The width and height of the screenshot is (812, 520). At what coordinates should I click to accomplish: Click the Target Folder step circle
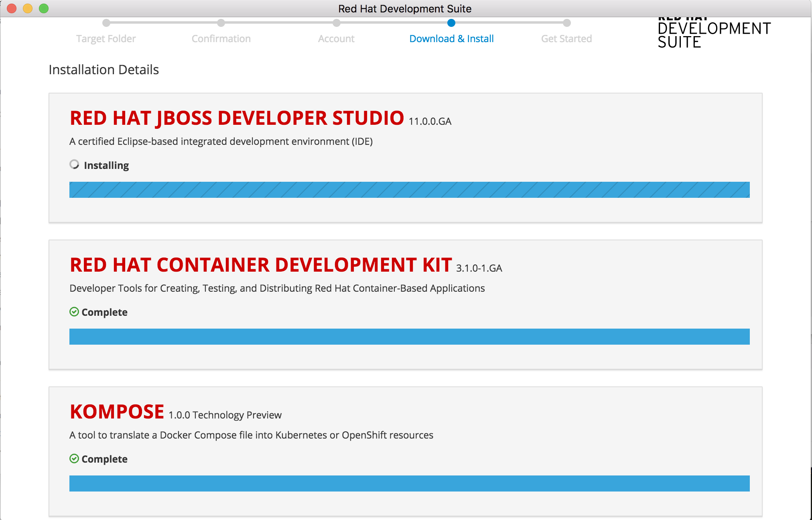[x=106, y=23]
